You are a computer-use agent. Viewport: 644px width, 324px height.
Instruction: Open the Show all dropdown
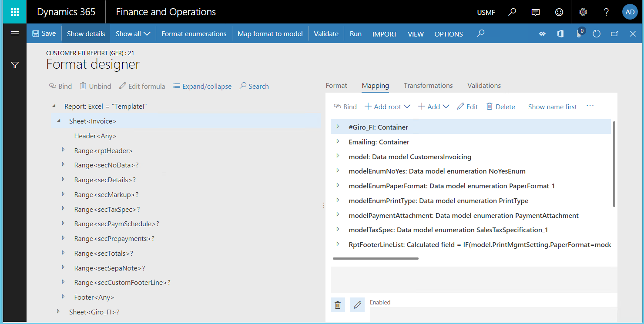(133, 33)
